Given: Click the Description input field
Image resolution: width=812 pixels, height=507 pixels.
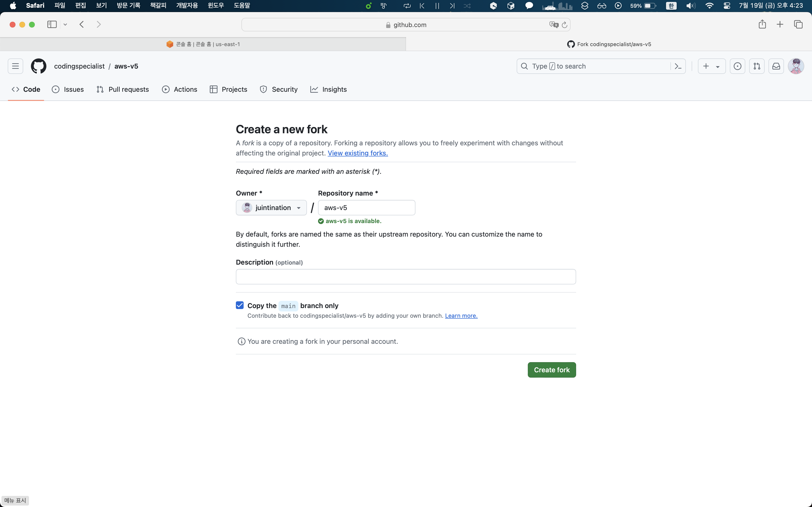Looking at the screenshot, I should tap(406, 277).
